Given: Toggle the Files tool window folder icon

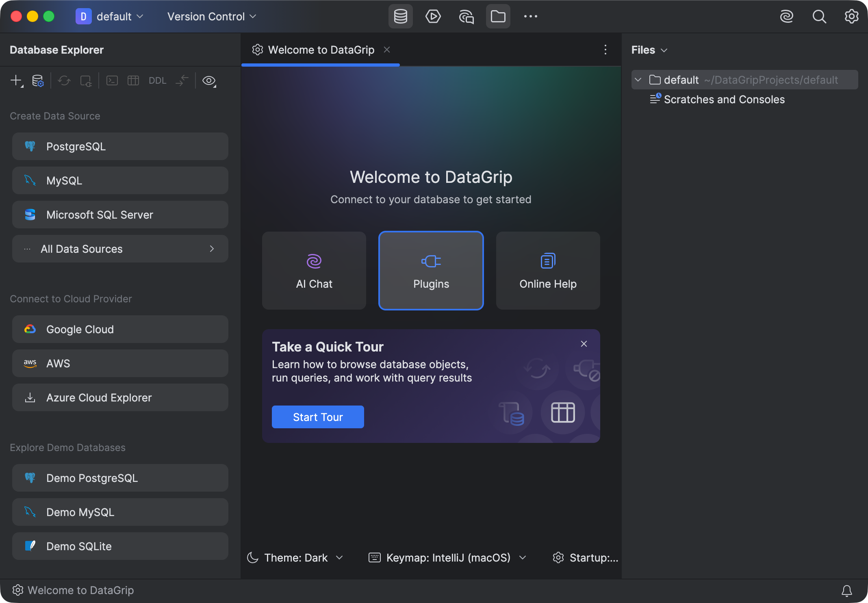Looking at the screenshot, I should [498, 17].
